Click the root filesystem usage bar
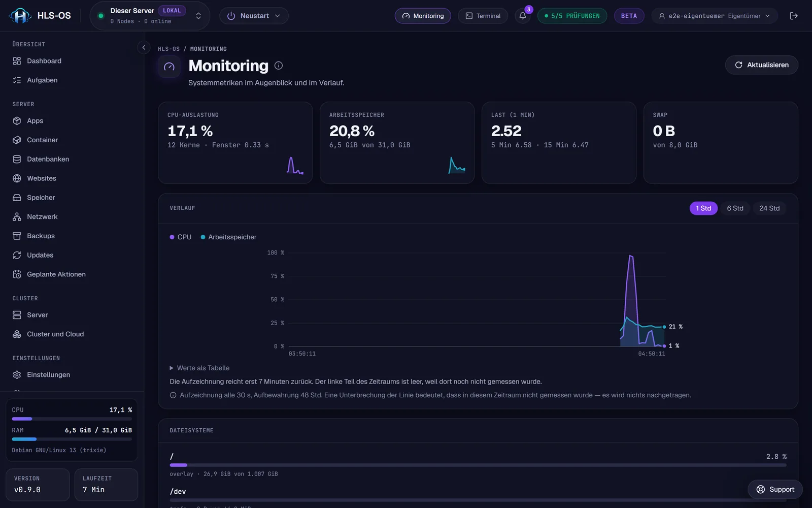 tap(478, 465)
